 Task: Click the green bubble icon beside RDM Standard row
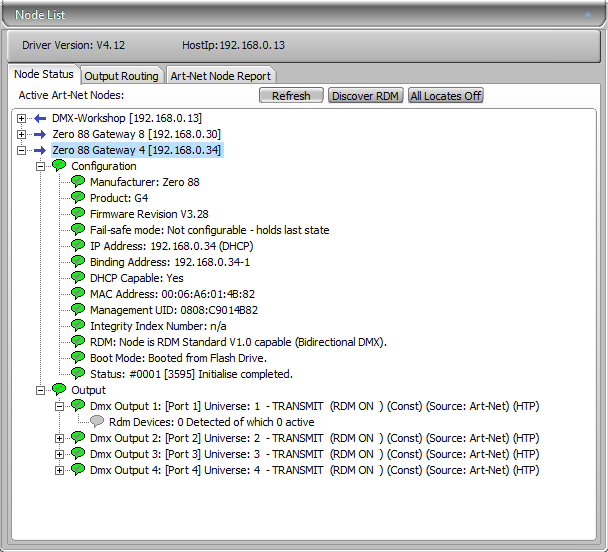[78, 341]
